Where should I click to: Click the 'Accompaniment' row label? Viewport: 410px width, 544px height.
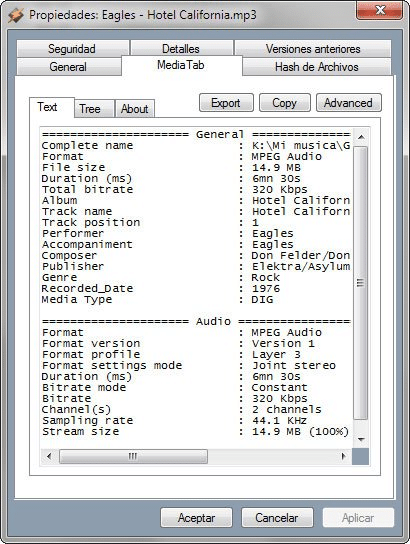pyautogui.click(x=87, y=244)
